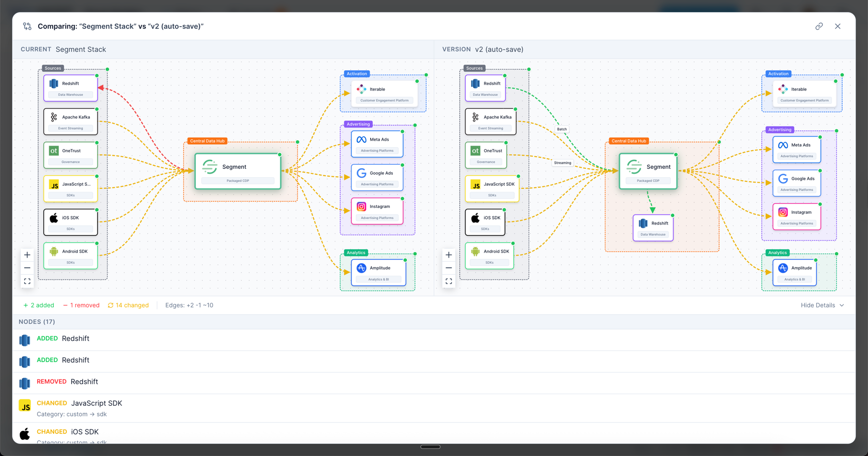Click the Redshift icon in the Current pane

54,83
